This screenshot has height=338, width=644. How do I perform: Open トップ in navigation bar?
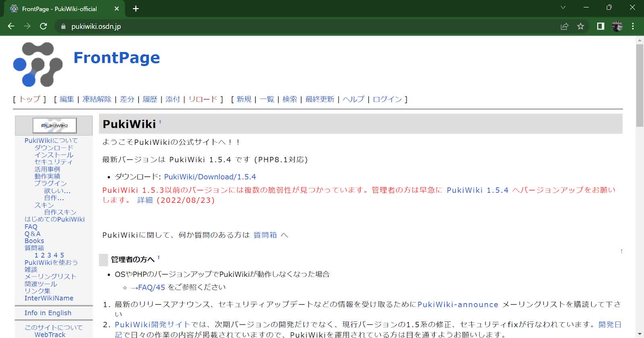point(30,99)
